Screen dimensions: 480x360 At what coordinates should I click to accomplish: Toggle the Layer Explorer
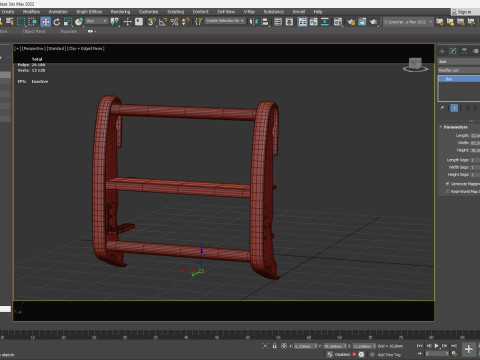pyautogui.click(x=289, y=22)
